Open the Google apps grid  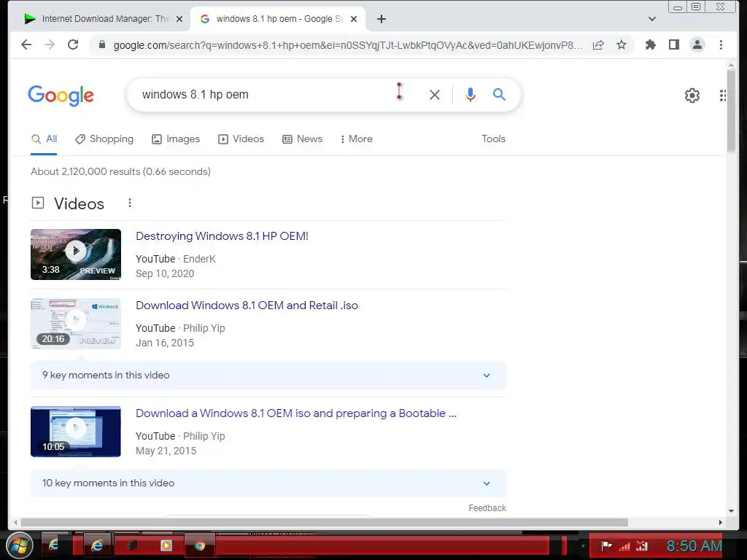pyautogui.click(x=723, y=96)
